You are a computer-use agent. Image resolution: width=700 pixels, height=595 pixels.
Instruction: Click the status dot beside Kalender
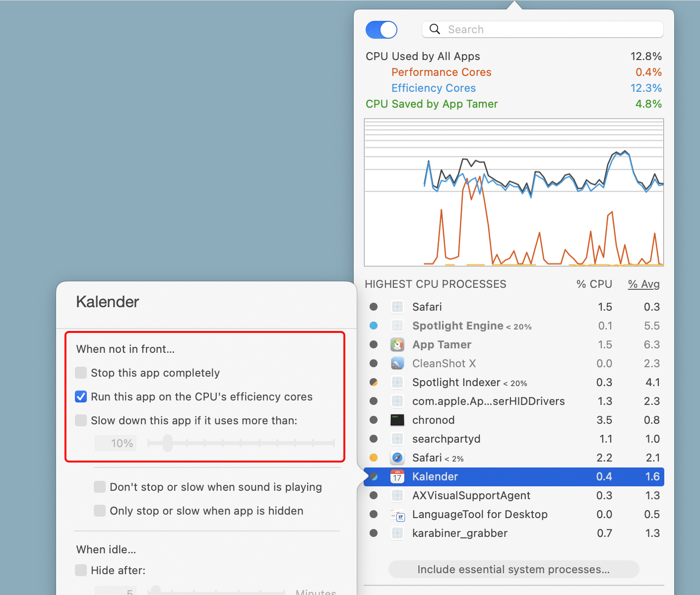[374, 476]
